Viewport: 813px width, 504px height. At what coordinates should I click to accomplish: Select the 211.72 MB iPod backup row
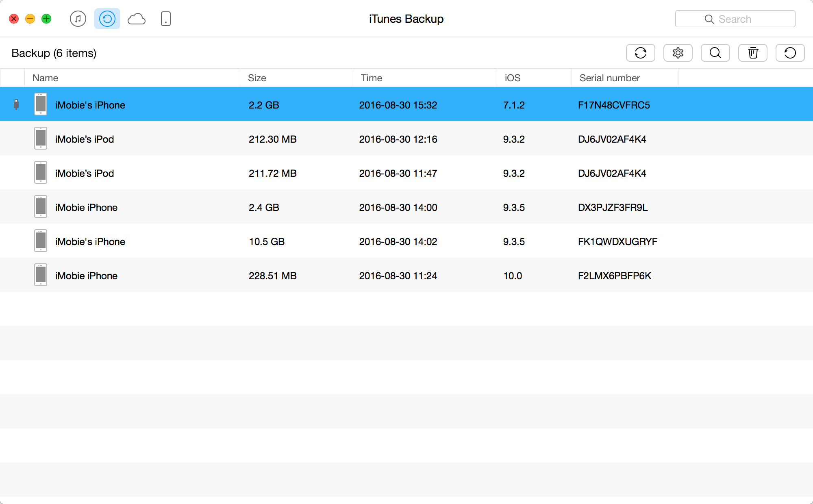pyautogui.click(x=272, y=173)
